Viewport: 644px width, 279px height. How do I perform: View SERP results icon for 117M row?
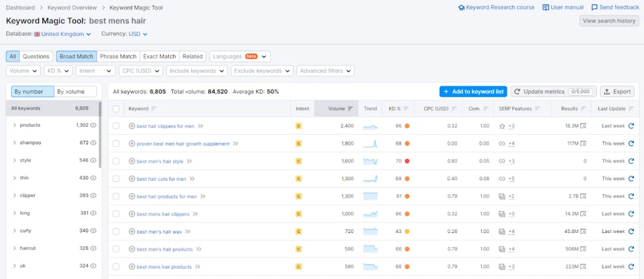pyautogui.click(x=584, y=144)
